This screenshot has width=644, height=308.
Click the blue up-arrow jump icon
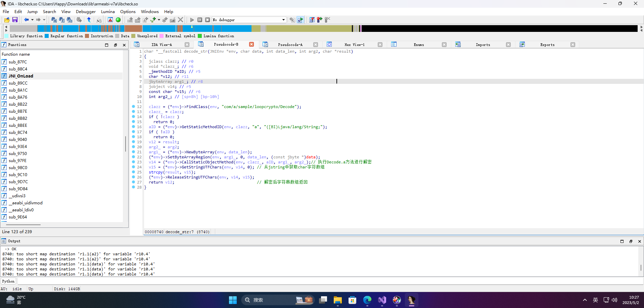tap(89, 20)
